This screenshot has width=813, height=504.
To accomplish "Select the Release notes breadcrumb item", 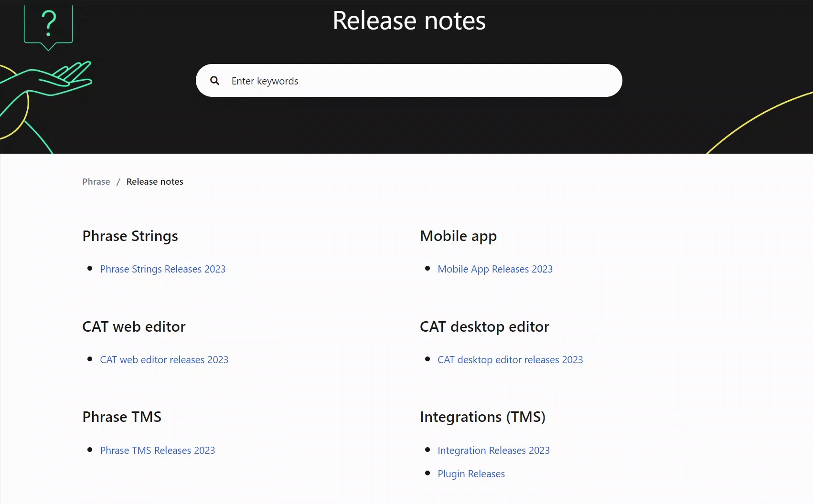I will 155,181.
